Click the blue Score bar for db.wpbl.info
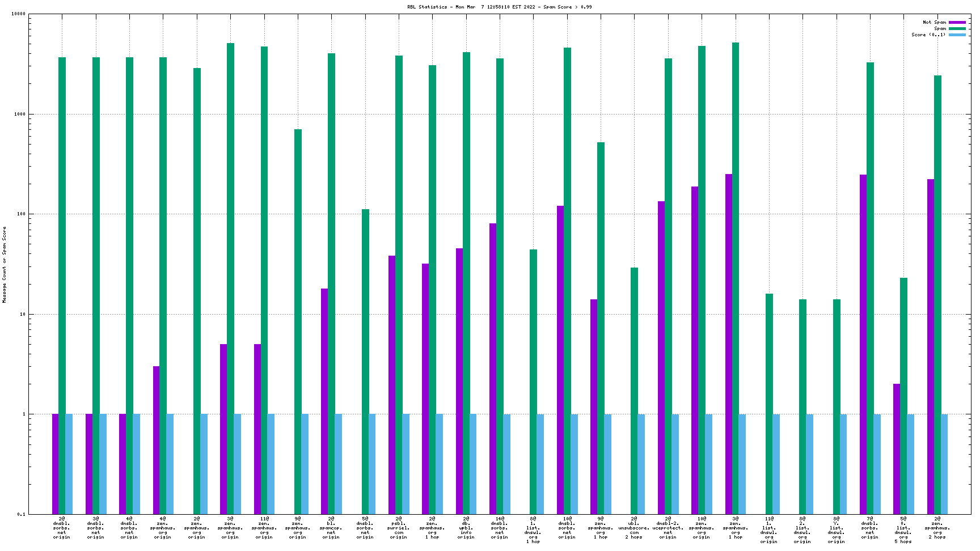This screenshot has height=551, width=980. (x=473, y=464)
